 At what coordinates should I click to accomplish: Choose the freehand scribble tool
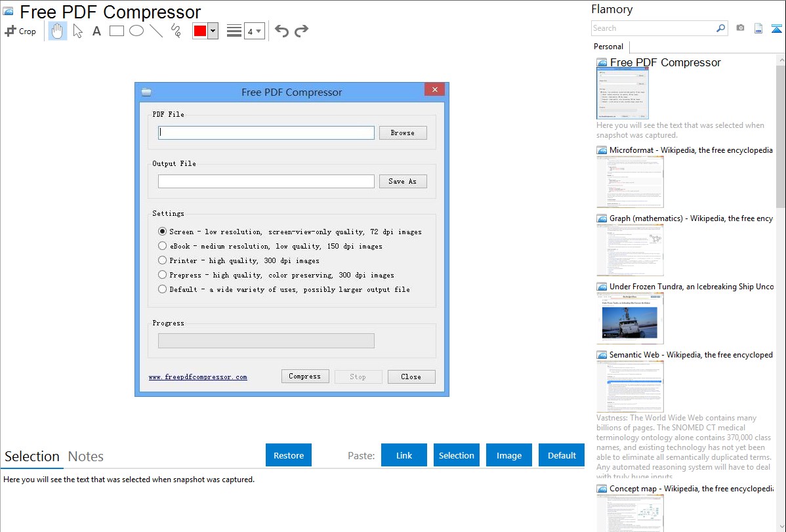(176, 31)
